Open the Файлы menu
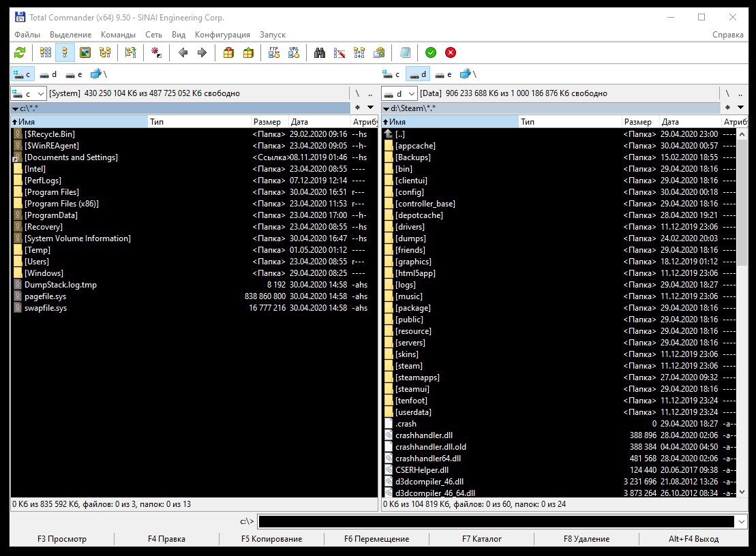 pos(27,35)
